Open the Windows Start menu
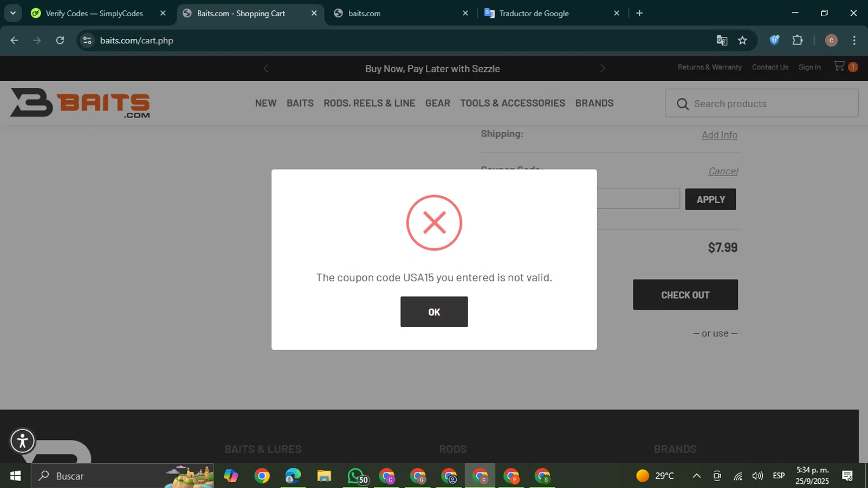This screenshot has width=868, height=488. coord(16,476)
